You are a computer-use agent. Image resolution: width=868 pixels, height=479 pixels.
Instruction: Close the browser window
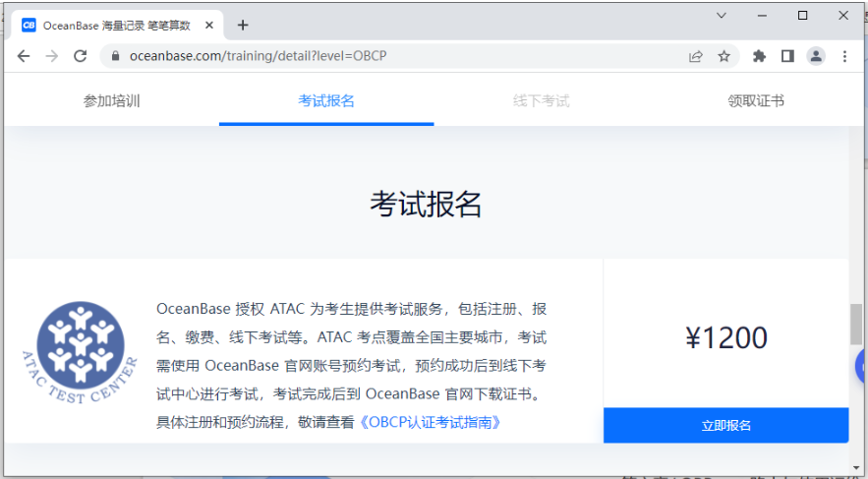tap(843, 16)
